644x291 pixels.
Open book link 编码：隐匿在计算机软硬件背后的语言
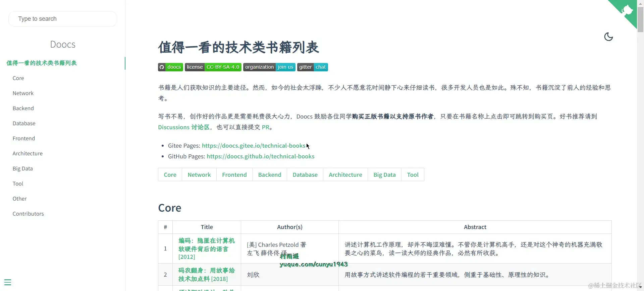(x=207, y=249)
